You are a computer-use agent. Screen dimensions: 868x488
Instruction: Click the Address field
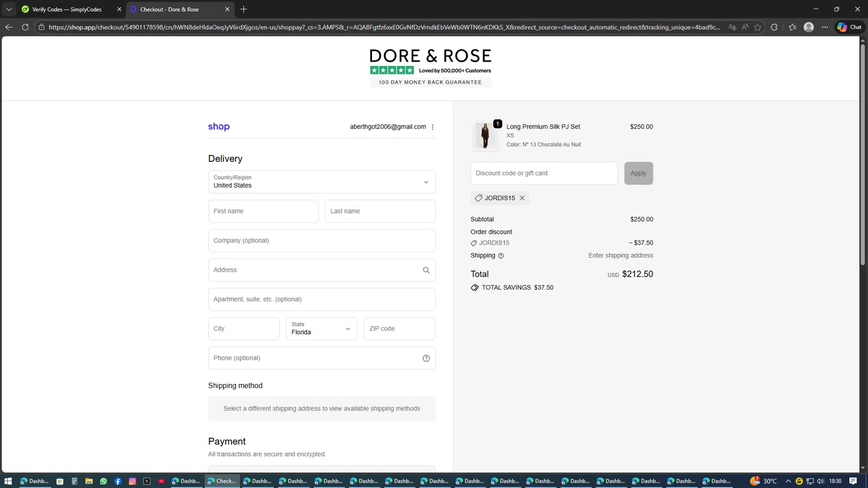tap(322, 270)
